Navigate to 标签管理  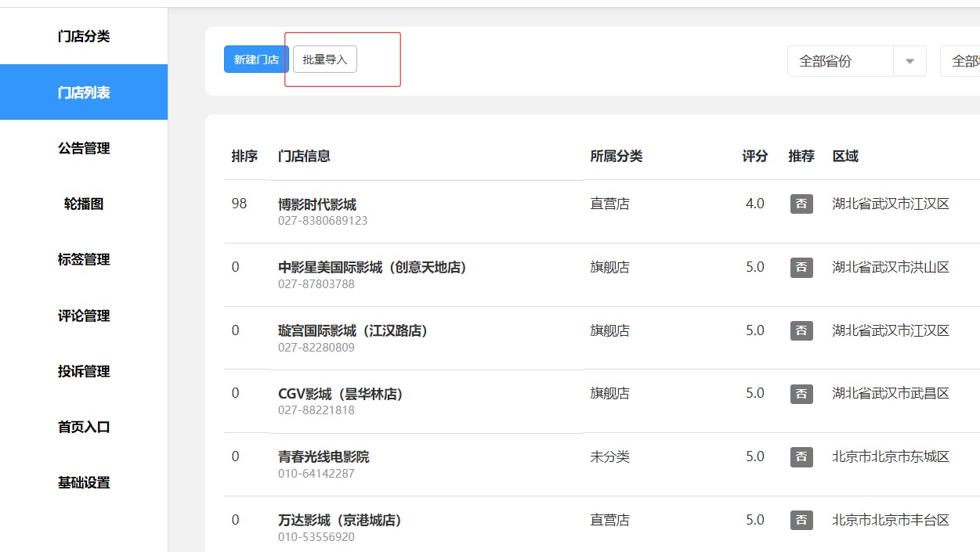tap(84, 259)
